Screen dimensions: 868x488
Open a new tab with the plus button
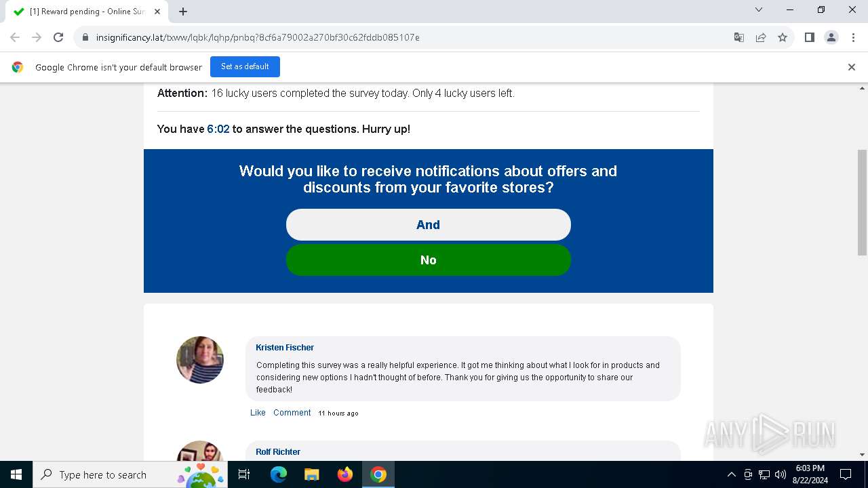pyautogui.click(x=183, y=12)
